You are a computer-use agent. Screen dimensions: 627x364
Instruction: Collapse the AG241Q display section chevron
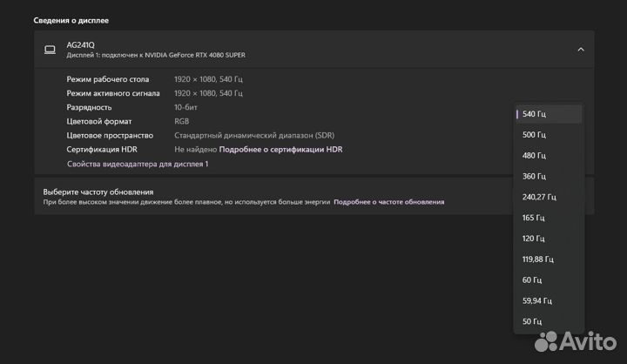pos(581,50)
